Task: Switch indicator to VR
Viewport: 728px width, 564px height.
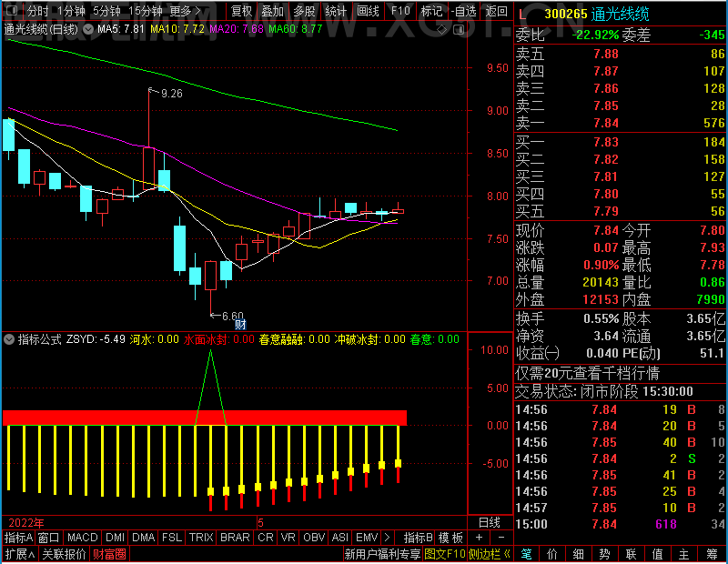Action: pyautogui.click(x=288, y=538)
